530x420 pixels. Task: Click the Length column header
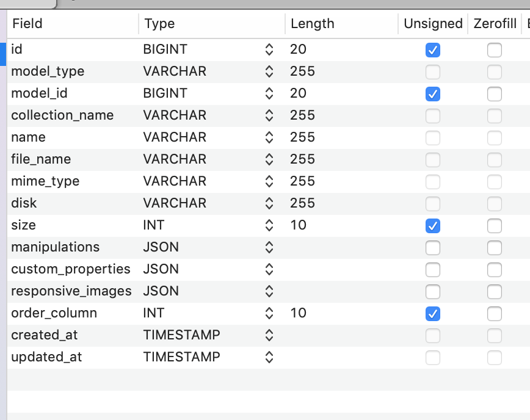click(x=312, y=24)
